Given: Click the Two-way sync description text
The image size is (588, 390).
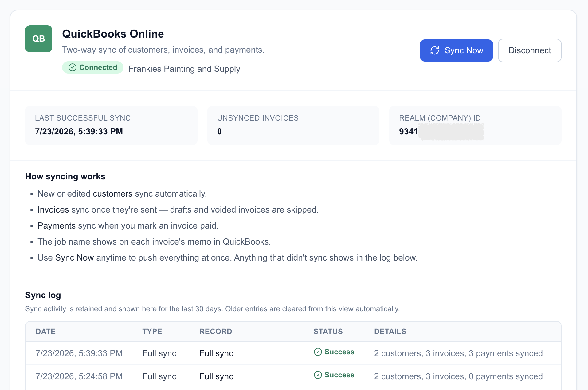Looking at the screenshot, I should [x=163, y=50].
